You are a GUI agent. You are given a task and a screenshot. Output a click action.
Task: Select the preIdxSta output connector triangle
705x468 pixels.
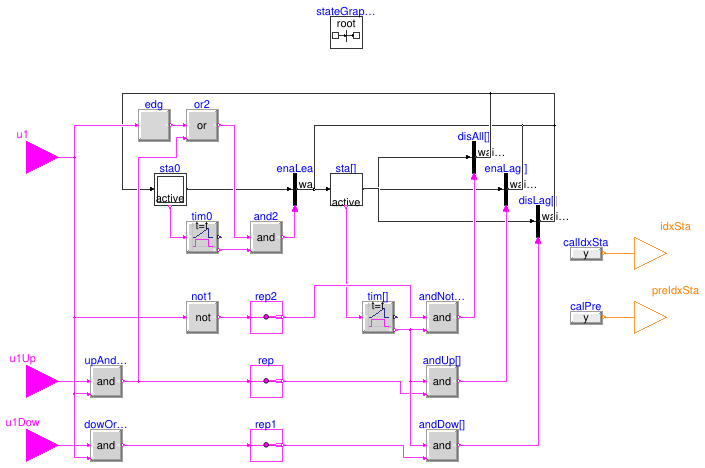(650, 317)
